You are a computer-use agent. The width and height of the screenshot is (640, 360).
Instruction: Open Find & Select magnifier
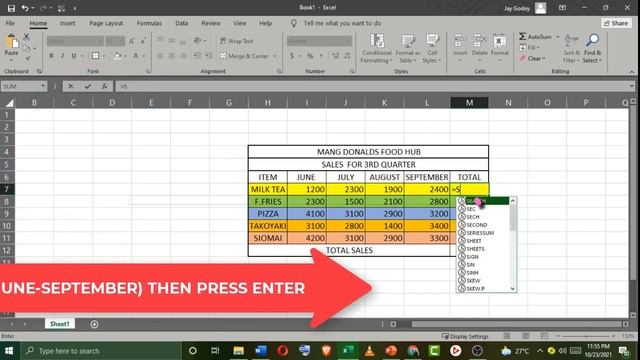[x=592, y=48]
